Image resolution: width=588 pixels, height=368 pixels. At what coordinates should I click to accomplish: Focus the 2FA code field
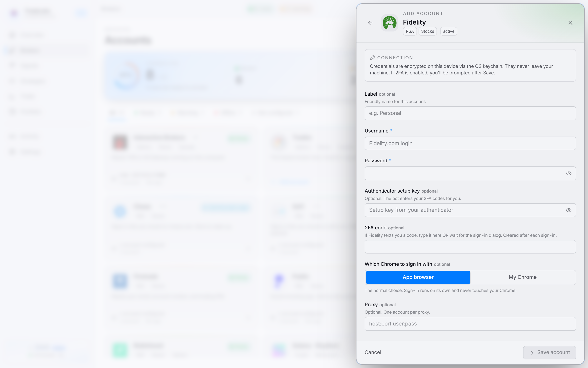(x=470, y=247)
